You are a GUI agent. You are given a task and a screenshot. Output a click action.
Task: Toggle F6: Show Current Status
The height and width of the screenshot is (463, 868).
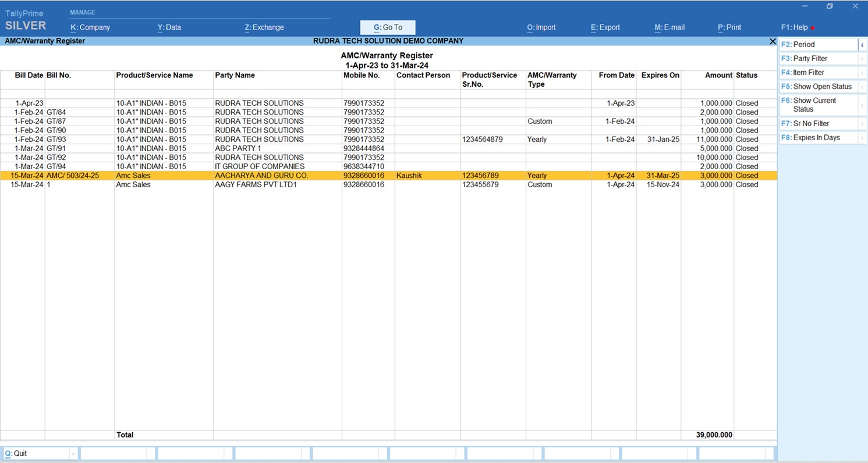(x=819, y=105)
